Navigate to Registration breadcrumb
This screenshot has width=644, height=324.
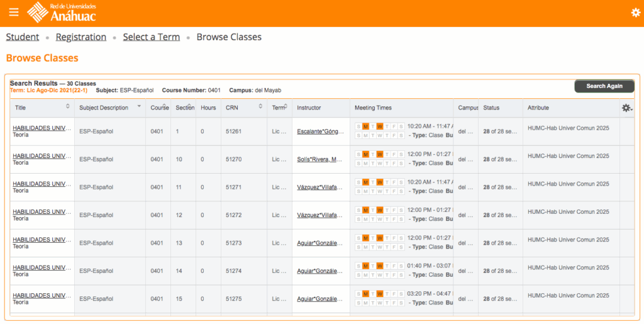[81, 37]
